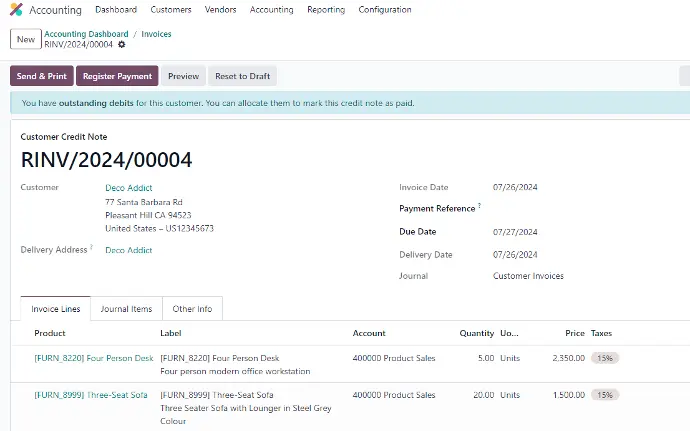
Task: Click quantity 20.00 cell
Action: (x=484, y=395)
